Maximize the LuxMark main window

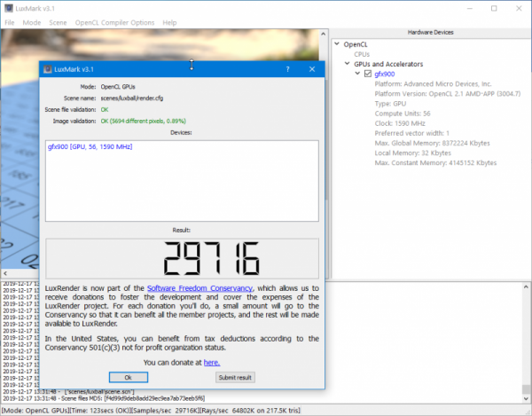tap(494, 9)
